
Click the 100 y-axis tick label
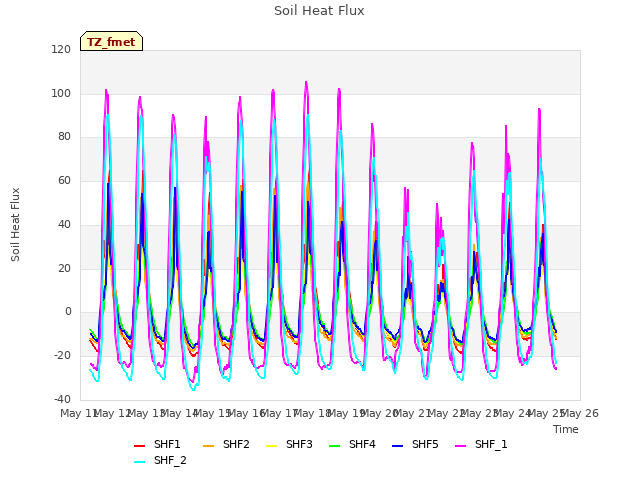pyautogui.click(x=61, y=93)
